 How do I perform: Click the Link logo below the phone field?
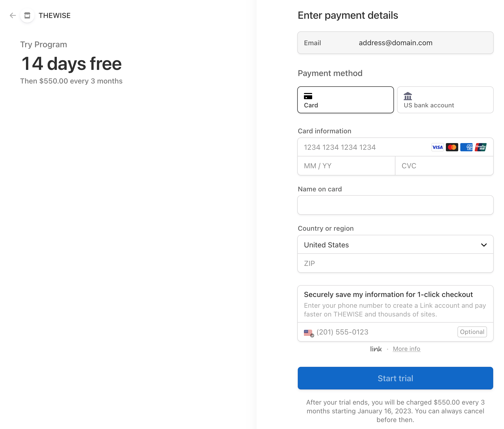(376, 349)
